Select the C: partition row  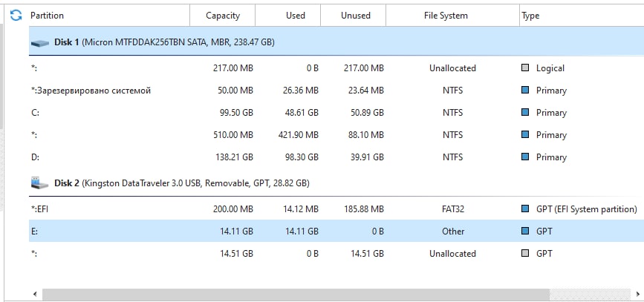(336, 113)
